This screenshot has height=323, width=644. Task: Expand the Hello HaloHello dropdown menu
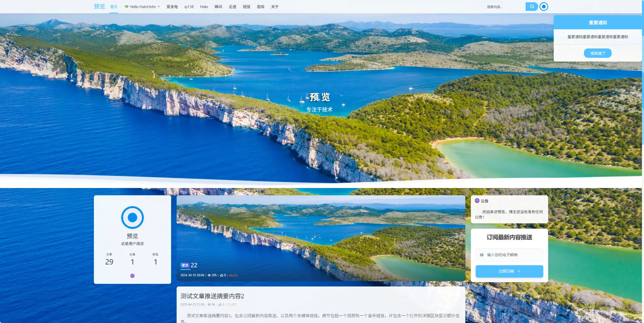pyautogui.click(x=142, y=7)
